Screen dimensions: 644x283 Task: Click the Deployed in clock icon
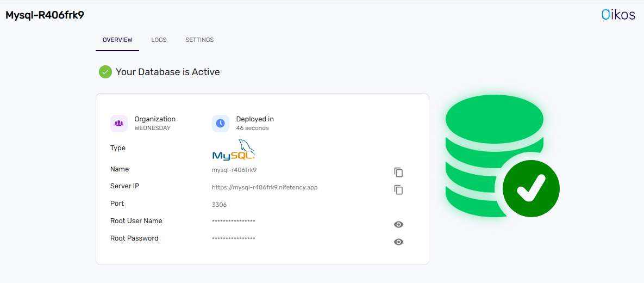click(x=221, y=124)
